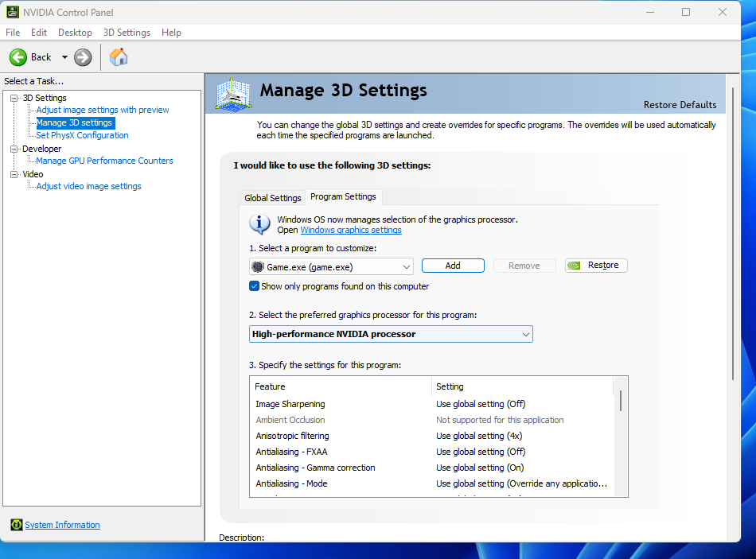This screenshot has height=559, width=756.
Task: Select Manage 3D settings in task tree
Action: tap(74, 122)
